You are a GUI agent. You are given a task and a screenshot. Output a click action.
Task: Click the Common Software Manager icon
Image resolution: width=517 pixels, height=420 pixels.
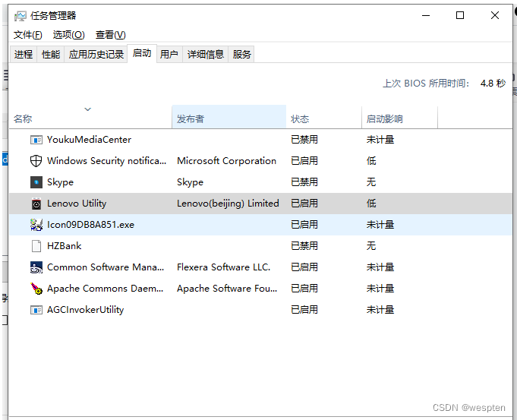click(x=36, y=267)
